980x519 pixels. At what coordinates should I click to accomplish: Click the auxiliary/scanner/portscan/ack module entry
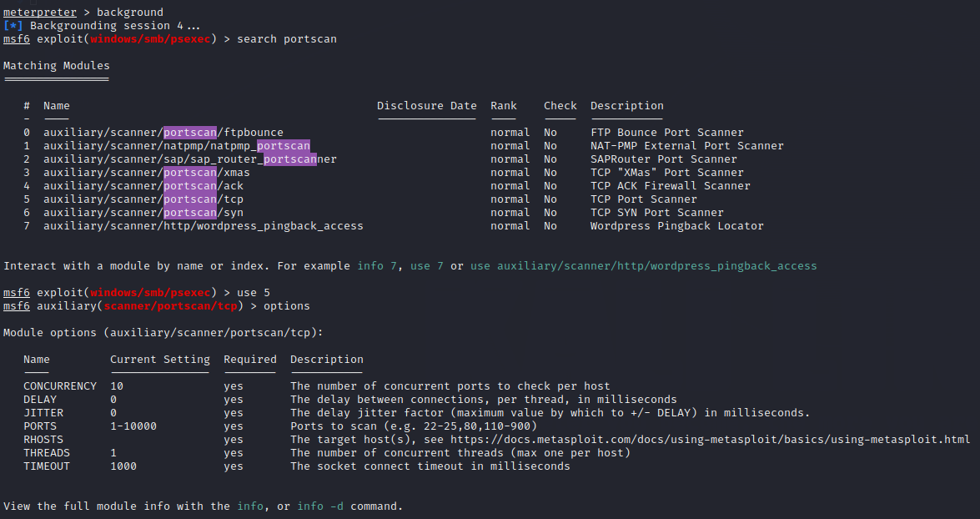click(143, 186)
